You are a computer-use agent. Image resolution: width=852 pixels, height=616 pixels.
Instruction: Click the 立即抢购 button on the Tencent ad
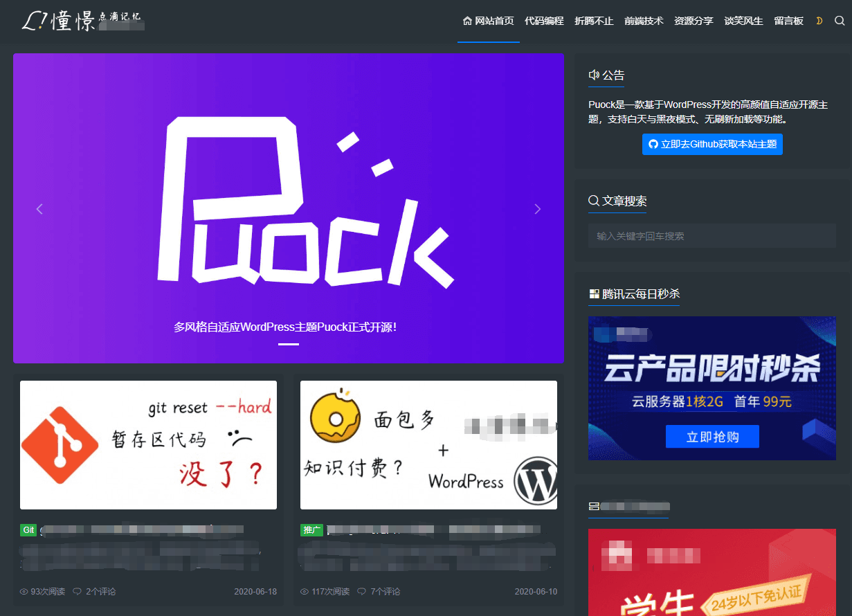[712, 437]
